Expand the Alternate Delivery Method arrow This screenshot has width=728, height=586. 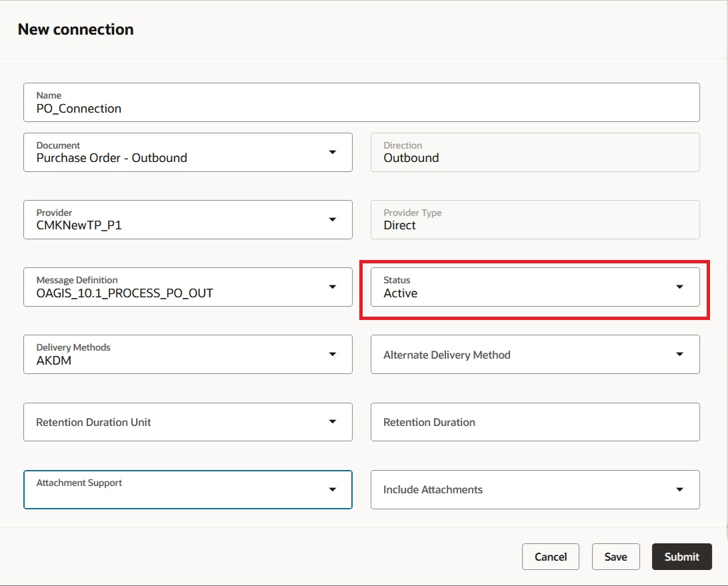point(679,355)
